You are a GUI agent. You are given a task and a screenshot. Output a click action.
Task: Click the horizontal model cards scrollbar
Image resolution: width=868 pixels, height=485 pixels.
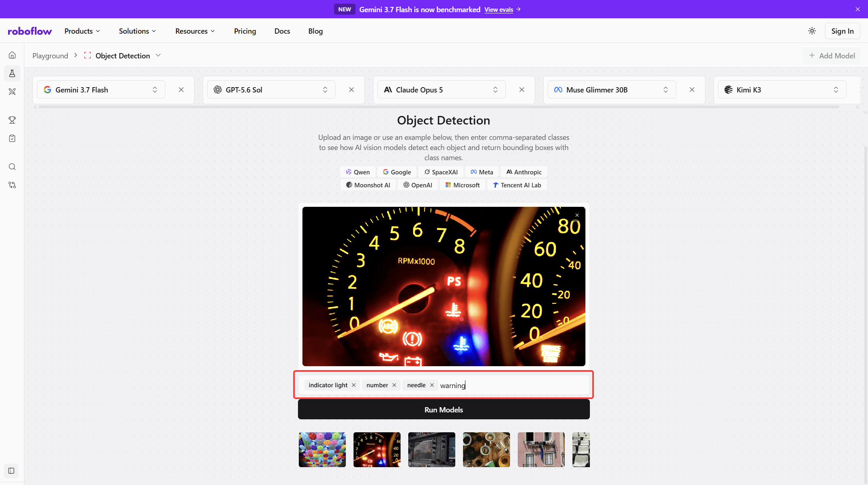click(x=438, y=107)
